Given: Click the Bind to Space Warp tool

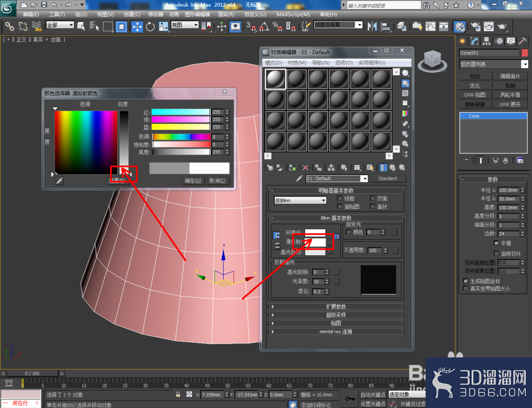Looking at the screenshot, I should pos(36,27).
